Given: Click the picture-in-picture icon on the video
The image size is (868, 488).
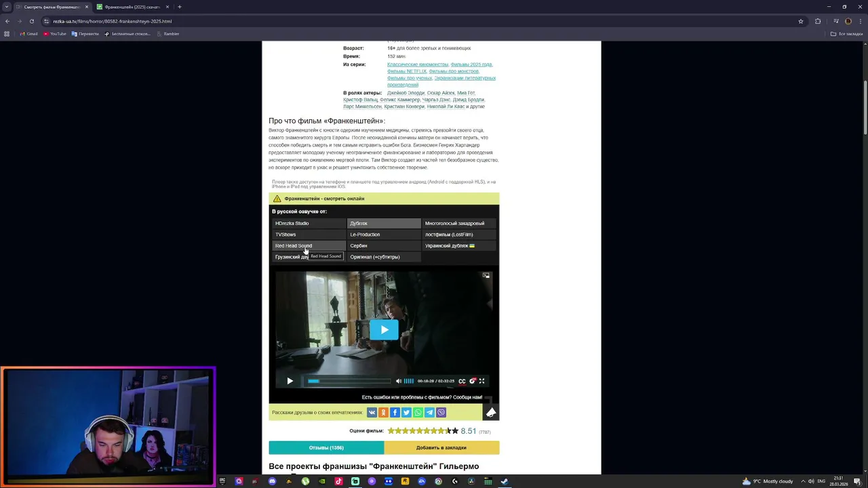Looking at the screenshot, I should [486, 275].
